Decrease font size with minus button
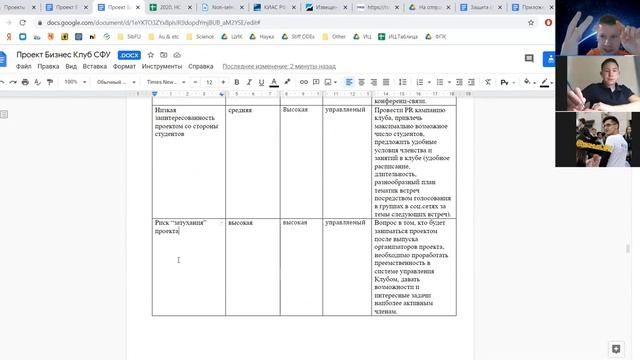This screenshot has height=360, width=640. coord(195,82)
